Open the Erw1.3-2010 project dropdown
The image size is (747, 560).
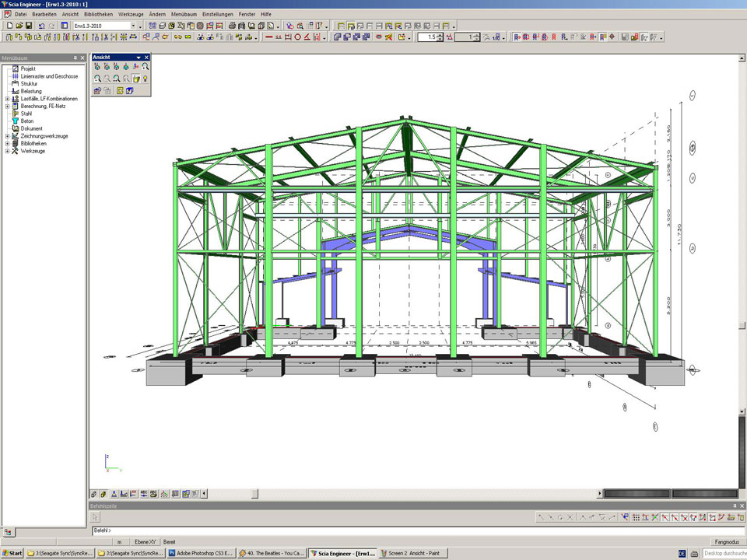click(x=133, y=26)
